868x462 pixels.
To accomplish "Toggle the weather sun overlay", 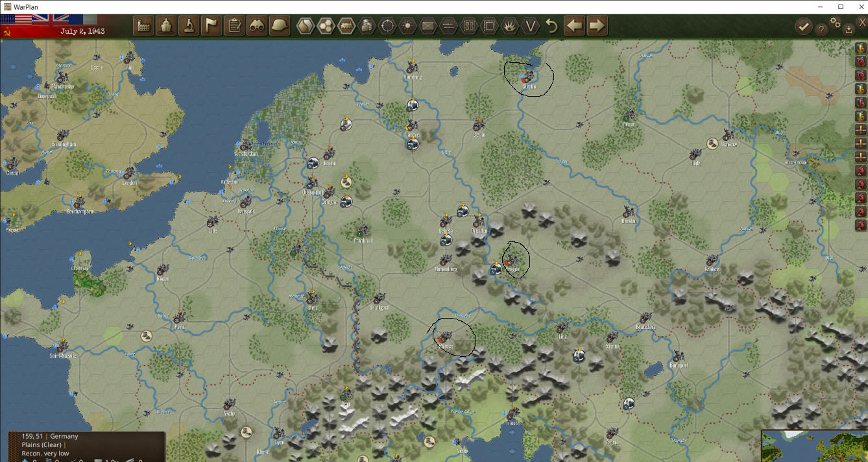I will coord(409,26).
